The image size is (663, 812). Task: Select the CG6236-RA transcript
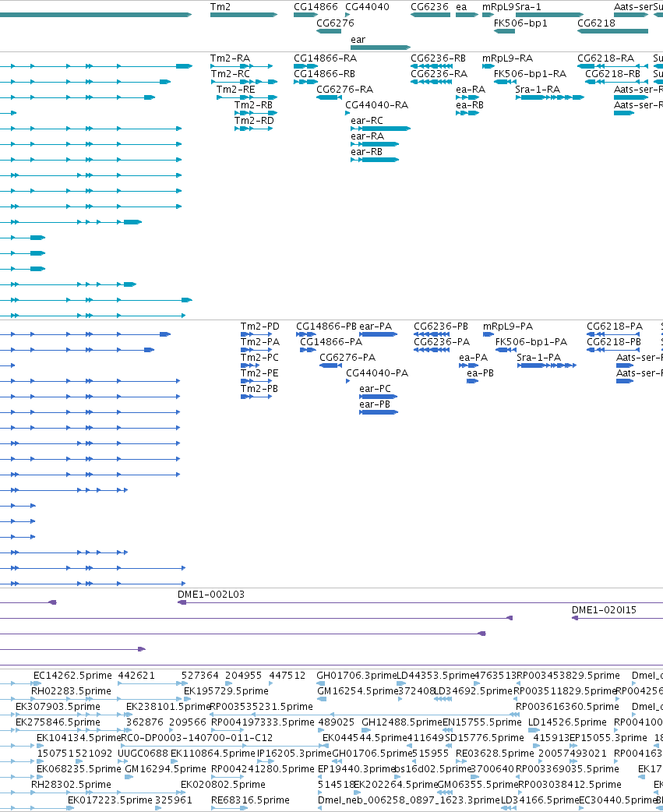click(431, 82)
